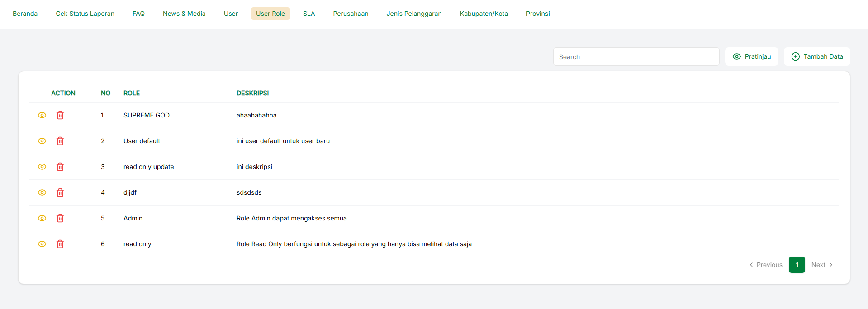
Task: Go to the SLA tab
Action: 309,14
